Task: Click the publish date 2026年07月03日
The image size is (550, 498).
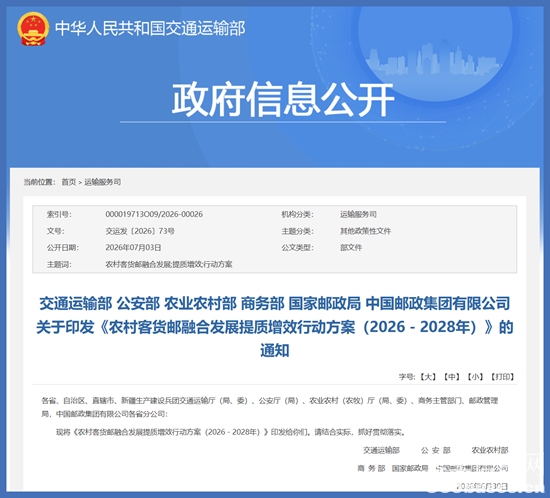Action: (x=133, y=248)
